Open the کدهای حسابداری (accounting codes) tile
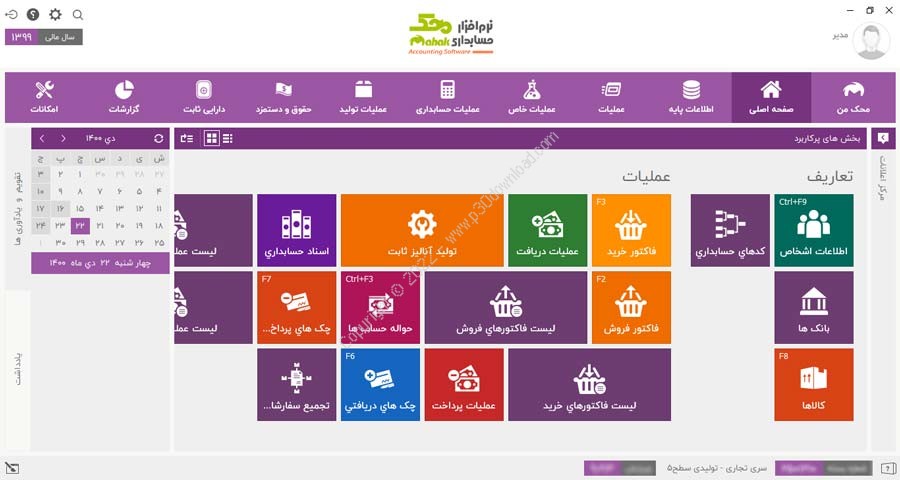 tap(729, 230)
